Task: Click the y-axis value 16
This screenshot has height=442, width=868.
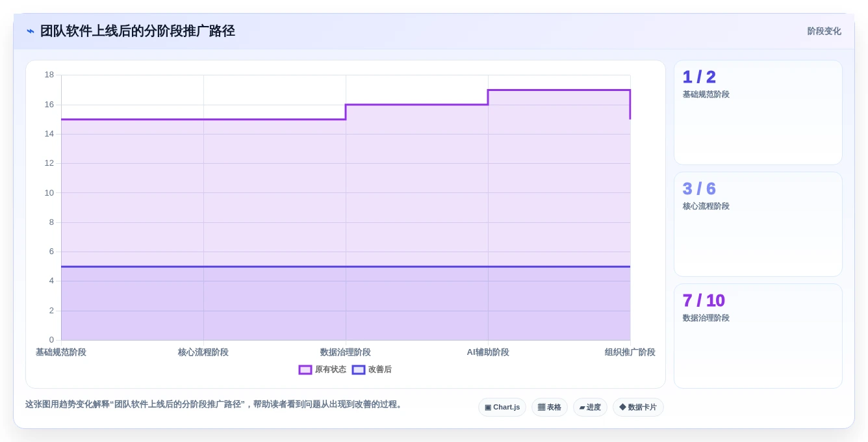Action: tap(49, 104)
